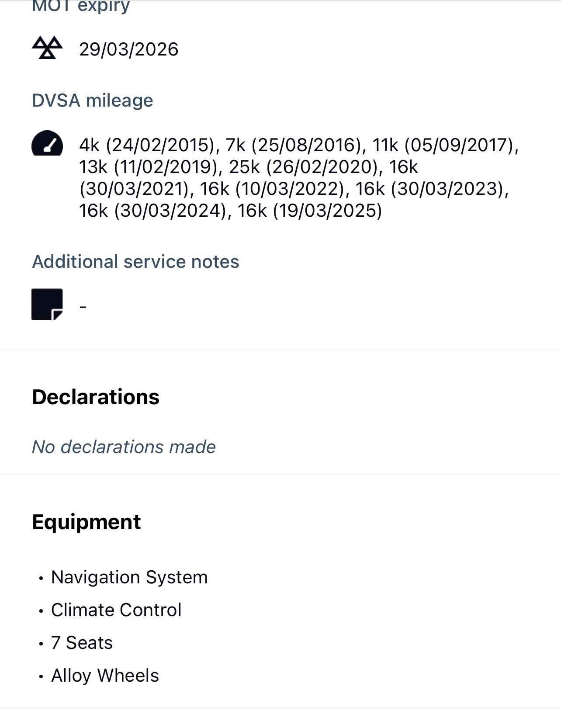Click the Alloy Wheels equipment item
The image size is (561, 728).
pos(105,676)
